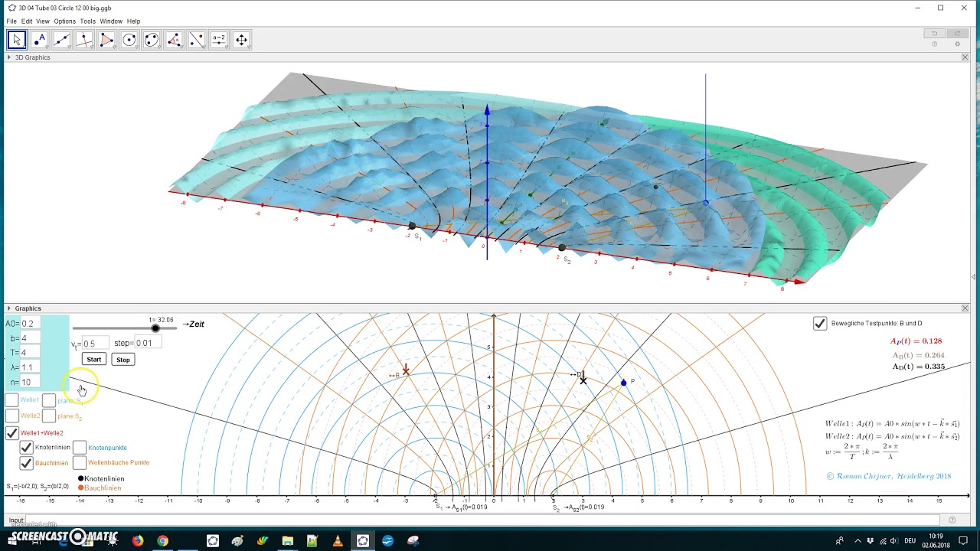
Task: Open the Window menu
Action: (x=111, y=21)
